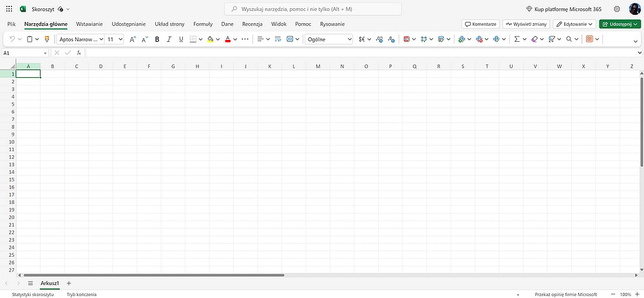
Task: Click the Sort and Filter icon
Action: coord(552,39)
